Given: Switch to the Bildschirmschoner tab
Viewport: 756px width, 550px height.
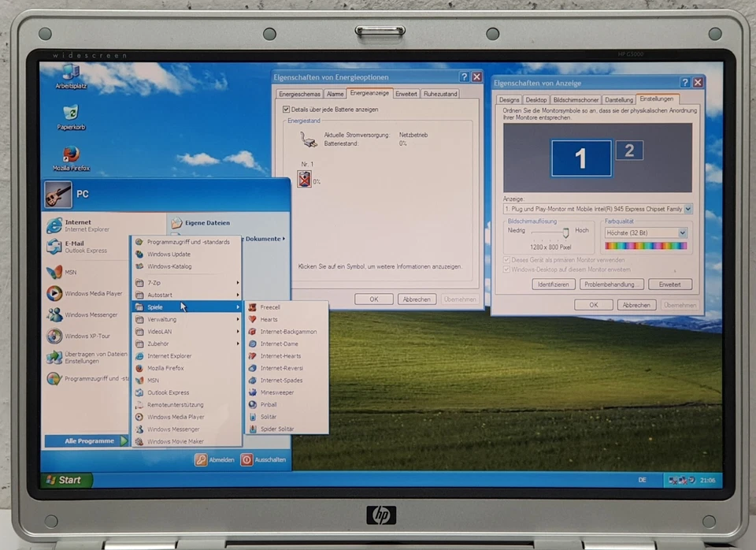Looking at the screenshot, I should (577, 99).
